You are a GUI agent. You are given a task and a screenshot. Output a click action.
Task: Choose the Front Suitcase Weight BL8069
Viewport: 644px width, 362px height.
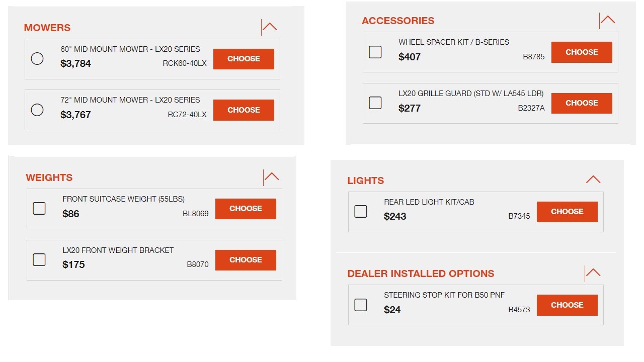[246, 209]
